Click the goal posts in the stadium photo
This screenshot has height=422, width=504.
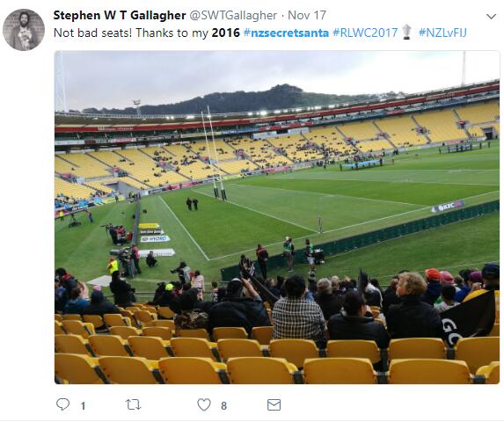pyautogui.click(x=214, y=154)
